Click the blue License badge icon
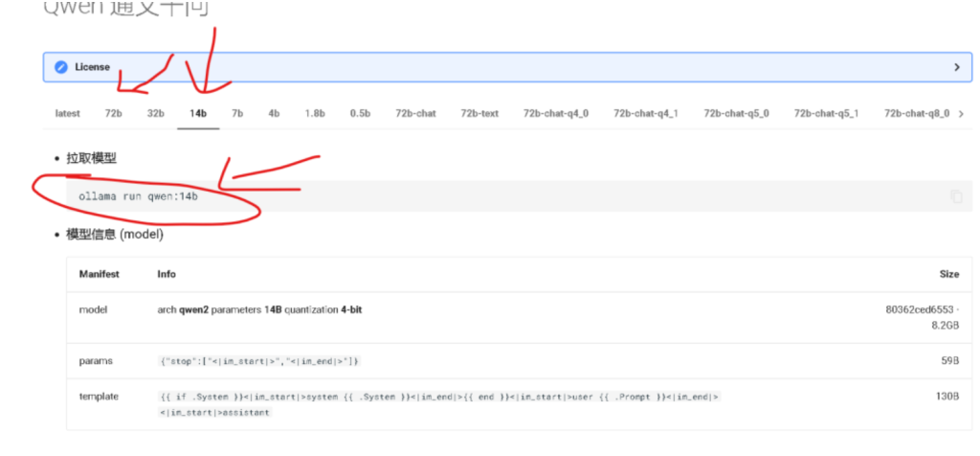This screenshot has width=980, height=456. point(61,67)
